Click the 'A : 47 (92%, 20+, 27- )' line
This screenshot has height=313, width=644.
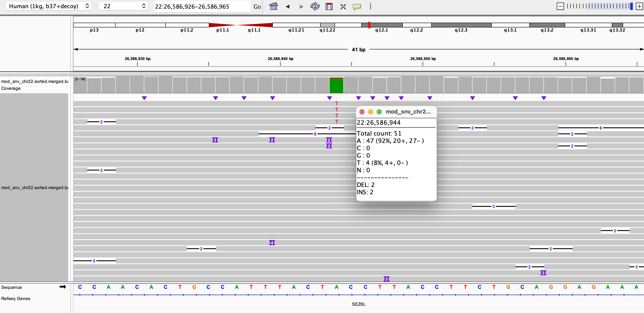click(x=390, y=141)
